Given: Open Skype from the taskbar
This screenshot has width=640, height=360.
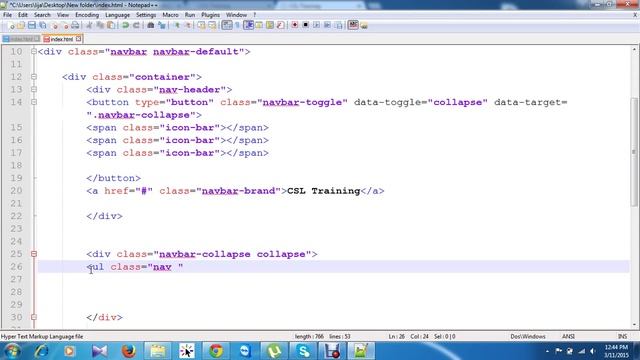Looking at the screenshot, I should click(x=303, y=351).
